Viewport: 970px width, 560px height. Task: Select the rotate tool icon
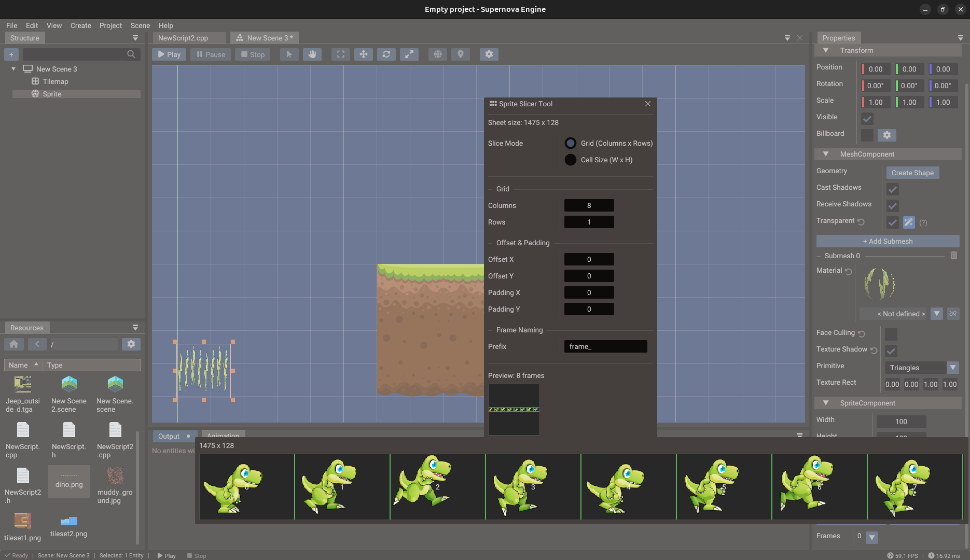(386, 54)
